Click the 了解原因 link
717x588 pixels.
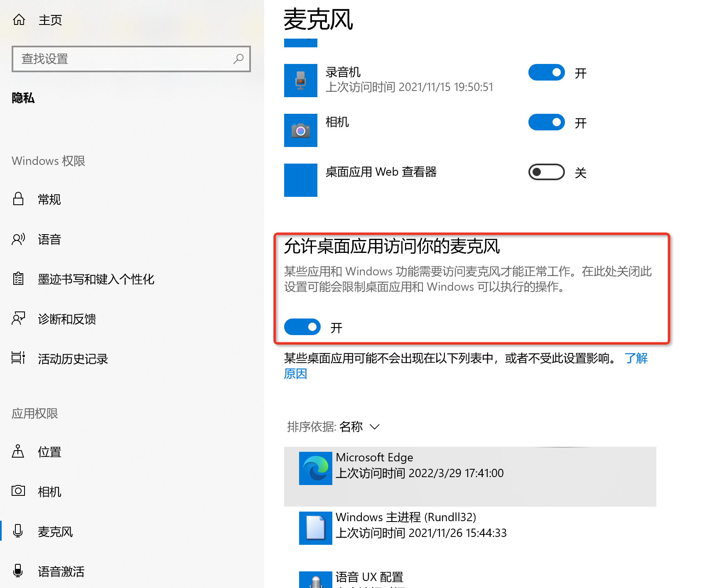pyautogui.click(x=636, y=358)
